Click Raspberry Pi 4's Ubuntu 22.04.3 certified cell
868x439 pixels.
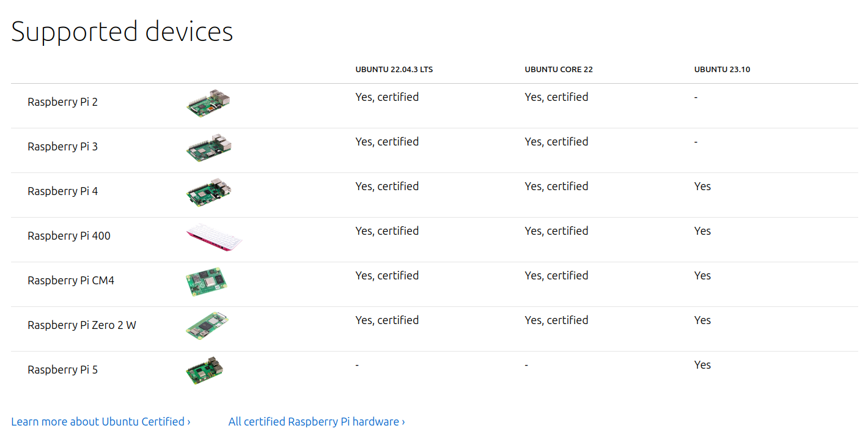point(387,186)
